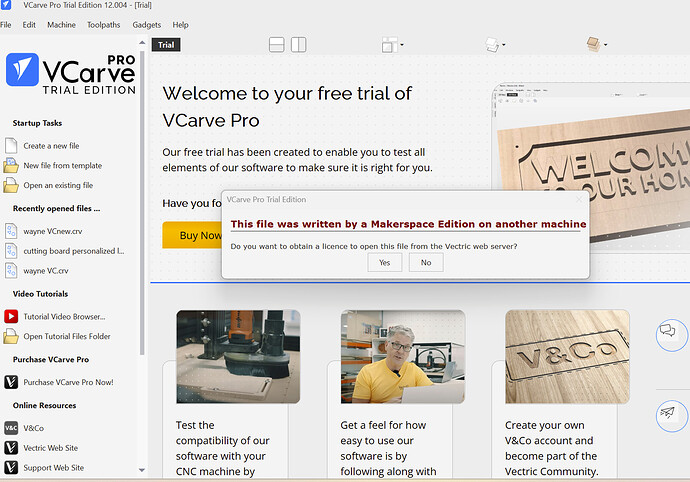Click the Create a new file icon
This screenshot has width=690, height=482.
pyautogui.click(x=11, y=146)
